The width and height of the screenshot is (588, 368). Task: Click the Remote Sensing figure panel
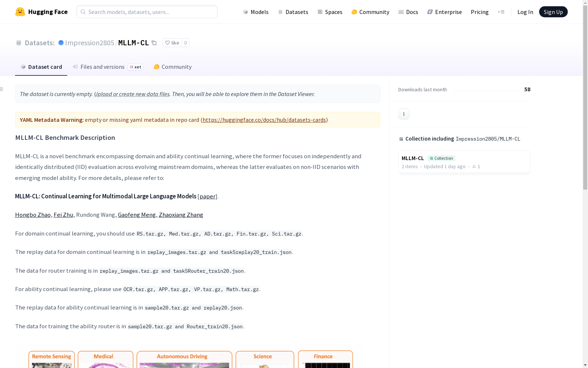point(51,360)
